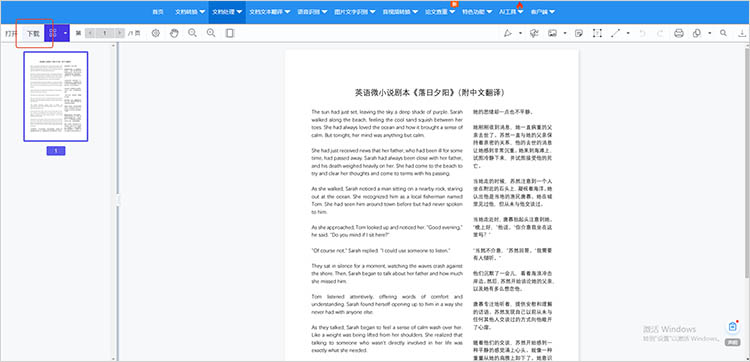Click the paragraph starting "She had just received news"

(x=387, y=162)
